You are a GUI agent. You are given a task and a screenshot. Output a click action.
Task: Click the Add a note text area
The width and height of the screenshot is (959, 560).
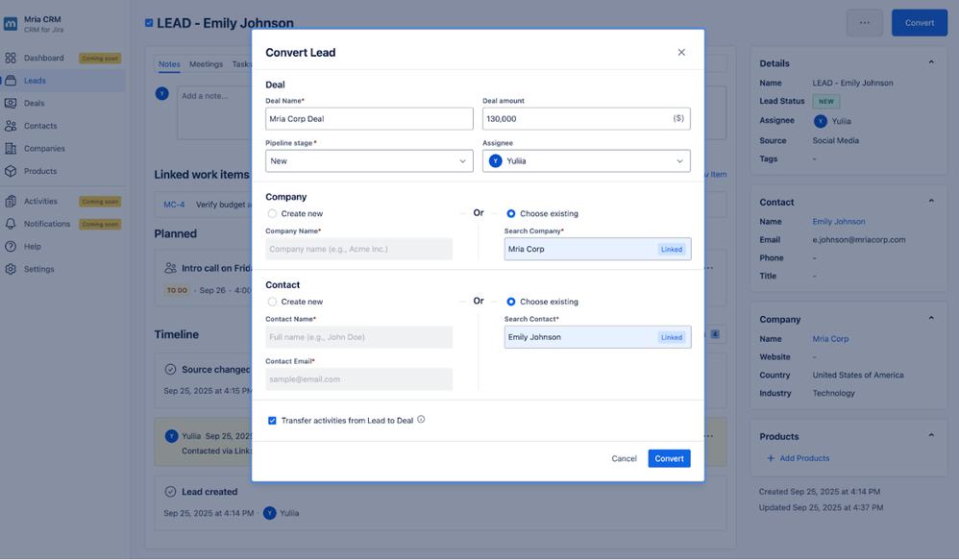(214, 113)
